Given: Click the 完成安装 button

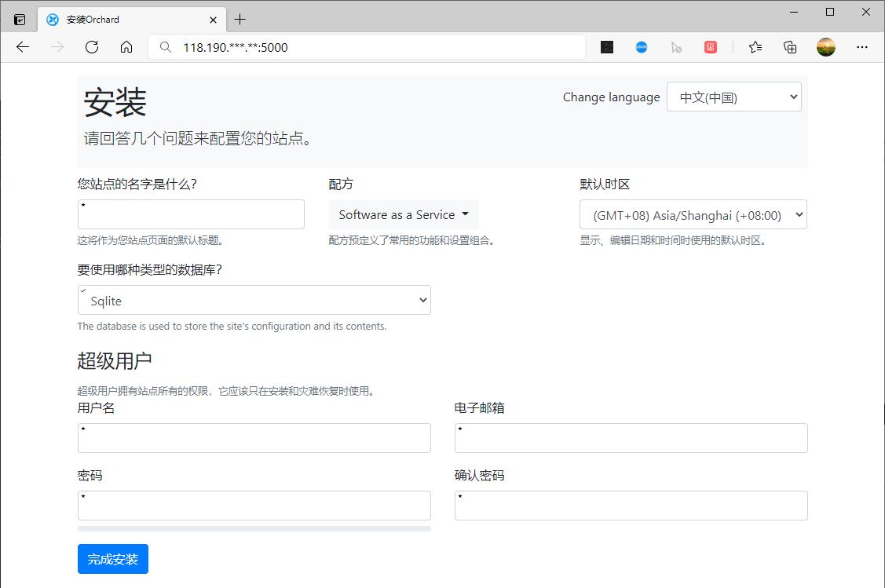Looking at the screenshot, I should click(112, 559).
